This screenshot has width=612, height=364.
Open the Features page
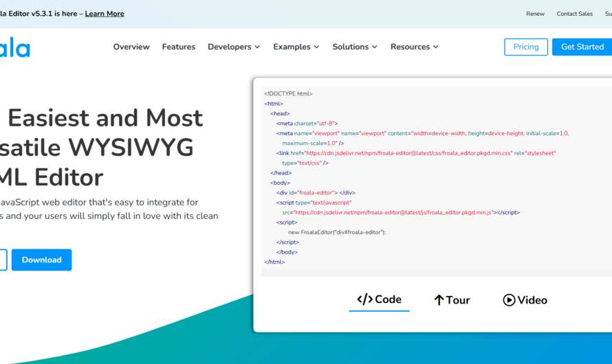click(x=179, y=47)
